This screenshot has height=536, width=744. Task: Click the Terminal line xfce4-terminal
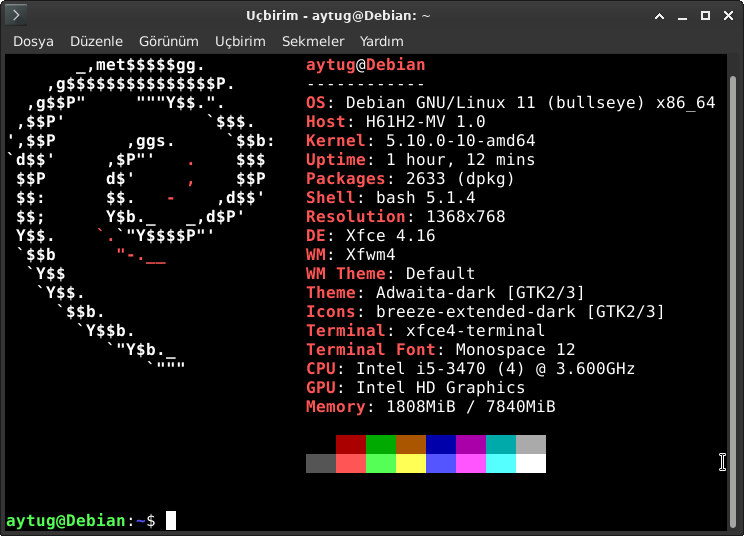[426, 330]
